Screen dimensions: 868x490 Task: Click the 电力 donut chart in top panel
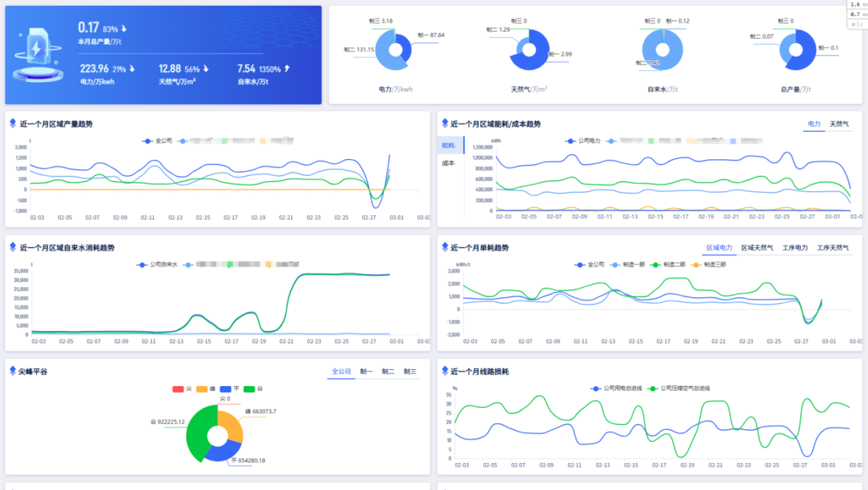(x=397, y=51)
